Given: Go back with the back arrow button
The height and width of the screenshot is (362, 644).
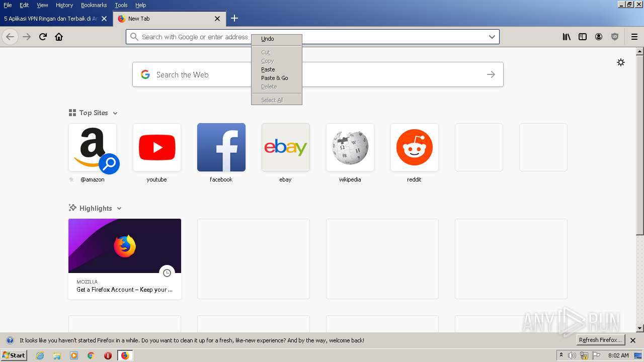Looking at the screenshot, I should 10,37.
